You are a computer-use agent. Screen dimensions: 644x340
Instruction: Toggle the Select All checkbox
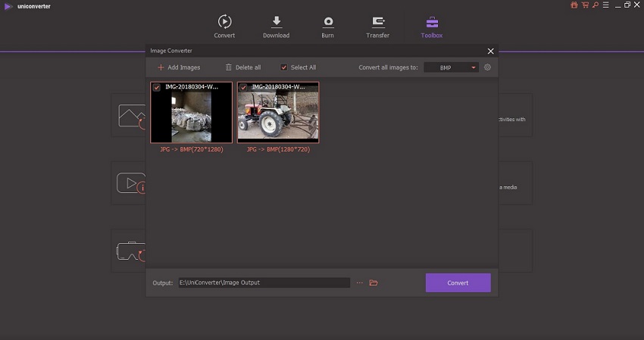coord(284,67)
